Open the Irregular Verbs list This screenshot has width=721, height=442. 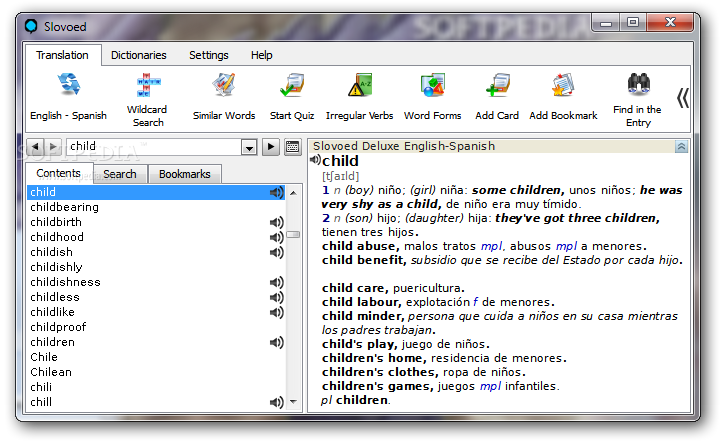coord(360,96)
